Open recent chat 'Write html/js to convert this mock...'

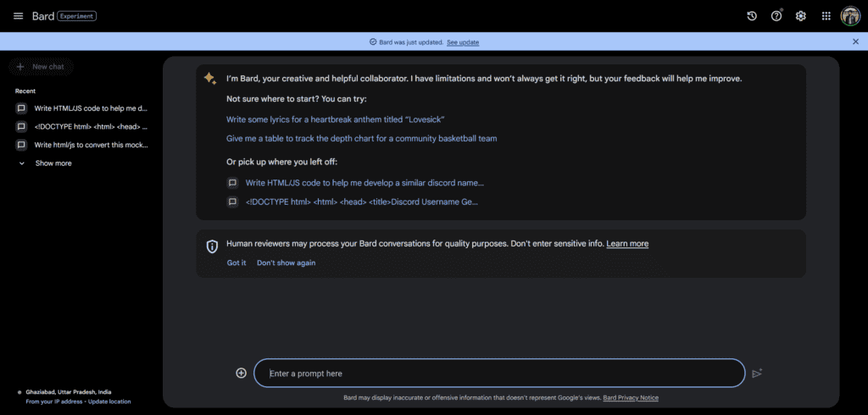point(90,145)
